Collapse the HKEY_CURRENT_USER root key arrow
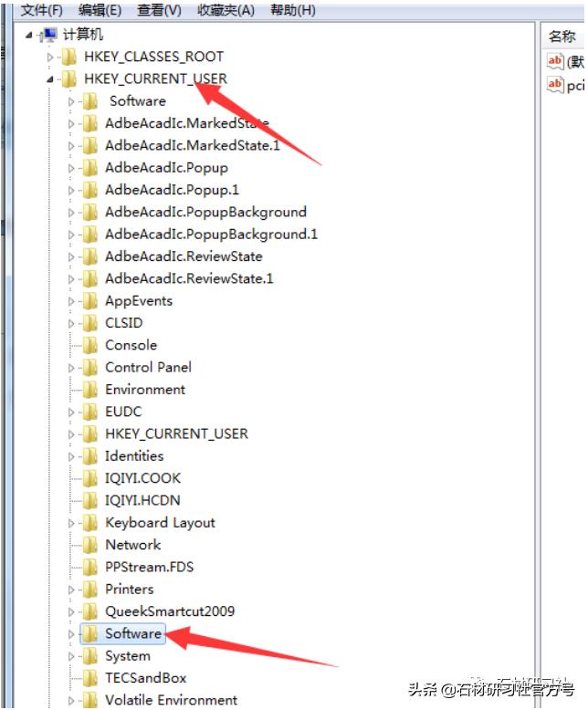 50,79
